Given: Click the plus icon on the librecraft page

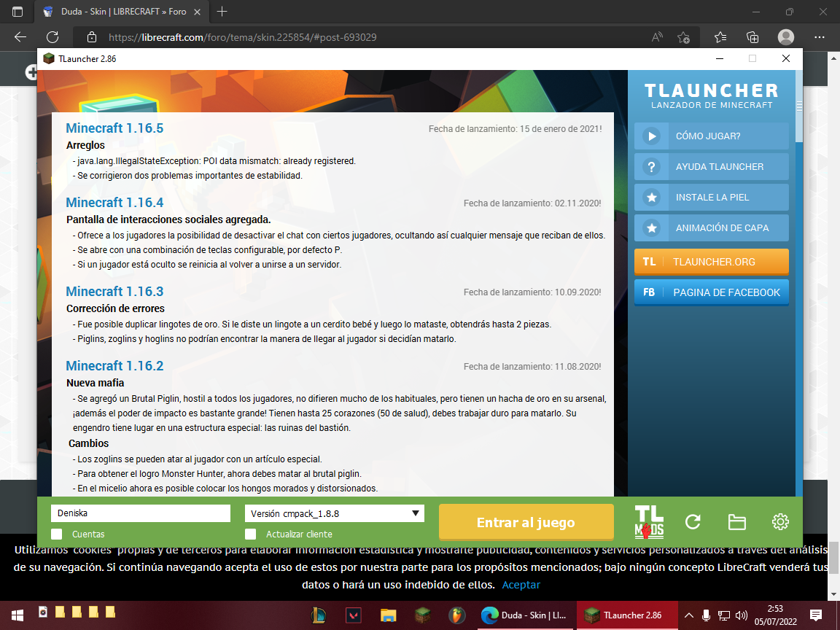Looking at the screenshot, I should pyautogui.click(x=32, y=72).
